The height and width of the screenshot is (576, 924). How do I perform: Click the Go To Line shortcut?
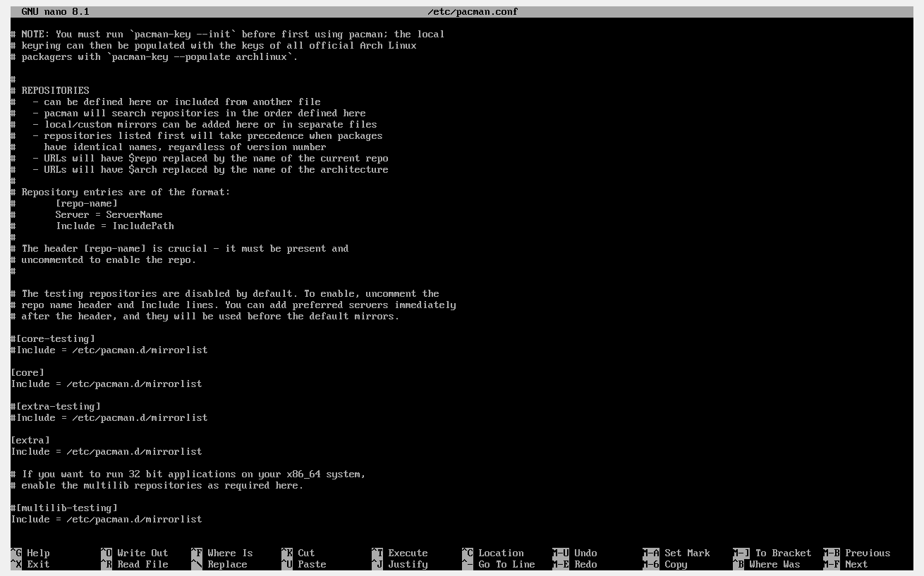click(x=506, y=564)
